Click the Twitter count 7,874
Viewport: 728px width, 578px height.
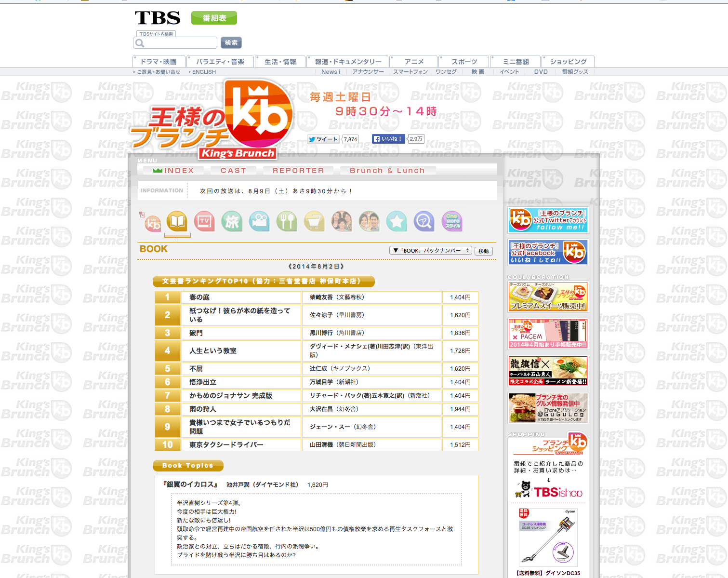pyautogui.click(x=350, y=139)
